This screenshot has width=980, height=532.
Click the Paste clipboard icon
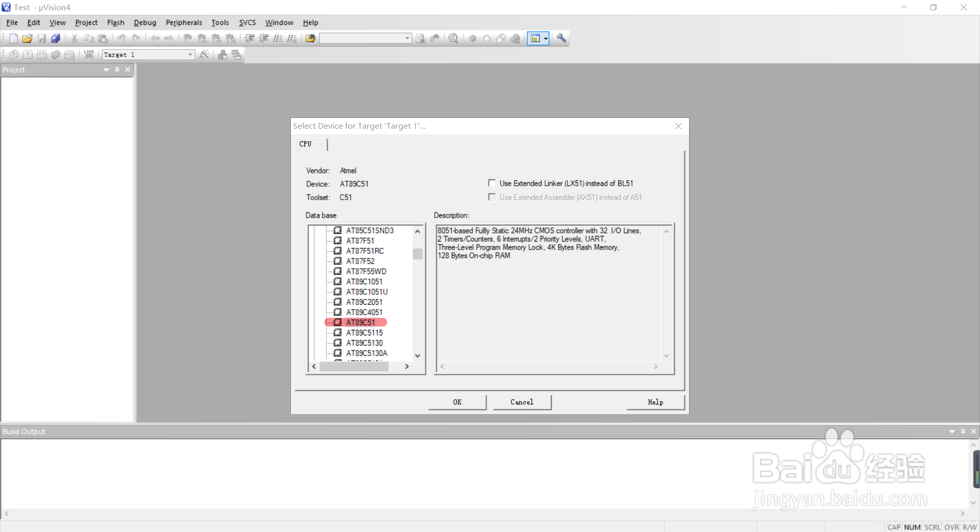[103, 38]
